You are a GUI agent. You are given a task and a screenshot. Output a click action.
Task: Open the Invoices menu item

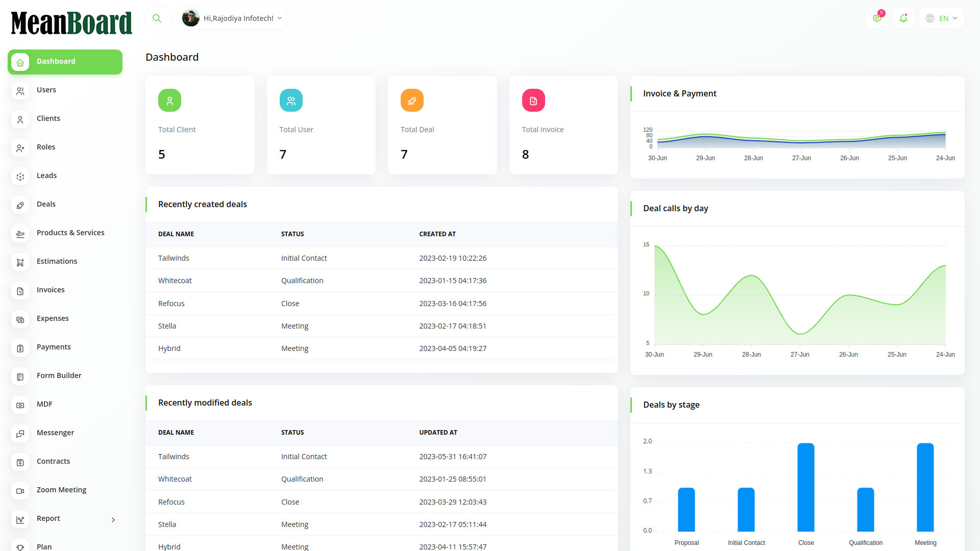tap(51, 290)
